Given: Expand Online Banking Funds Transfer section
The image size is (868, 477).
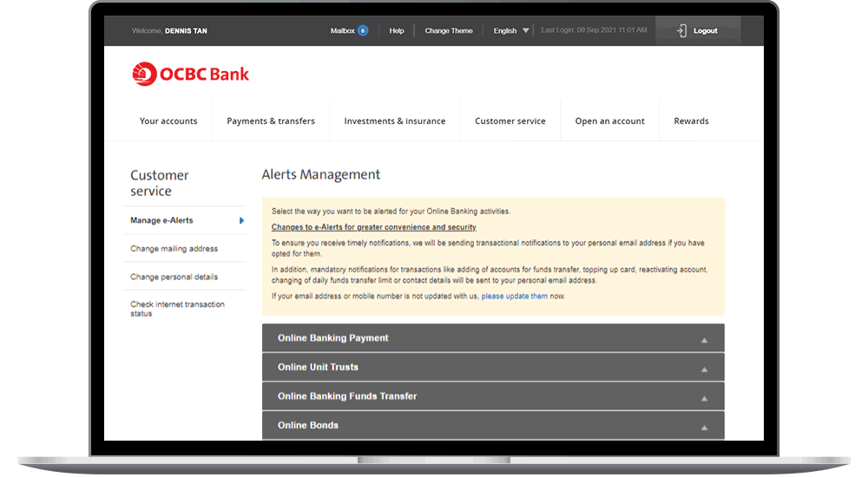Looking at the screenshot, I should click(493, 396).
